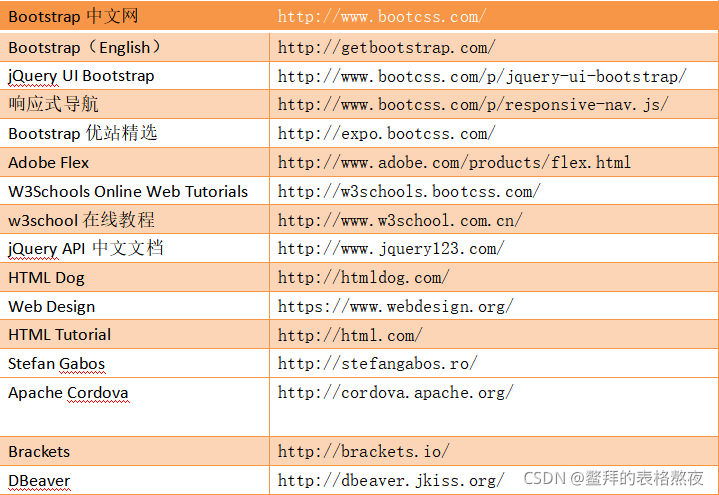This screenshot has height=495, width=719.
Task: Open the http://dbeaver.jkiss.org/ URL
Action: pyautogui.click(x=391, y=481)
